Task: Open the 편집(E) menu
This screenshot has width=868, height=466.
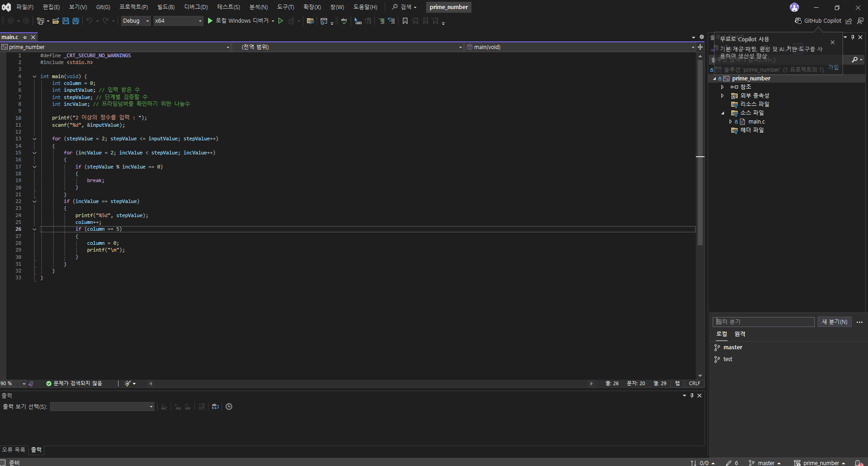Action: pyautogui.click(x=51, y=7)
